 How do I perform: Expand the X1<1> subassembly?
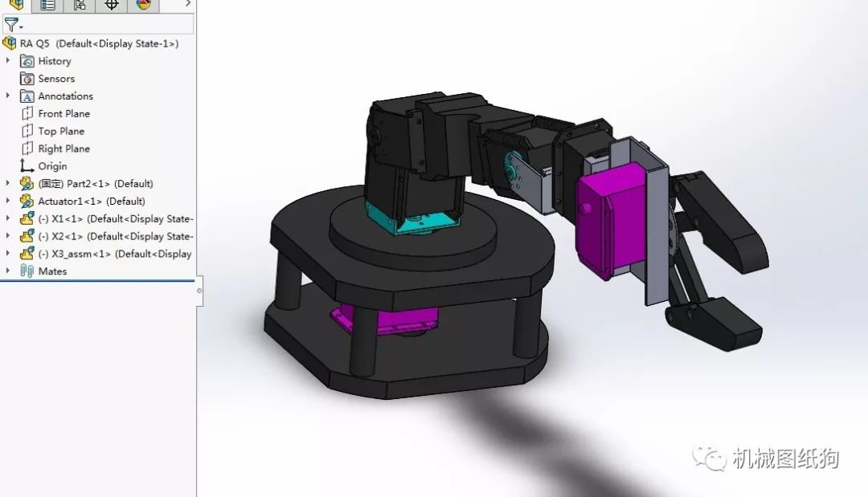pyautogui.click(x=8, y=218)
